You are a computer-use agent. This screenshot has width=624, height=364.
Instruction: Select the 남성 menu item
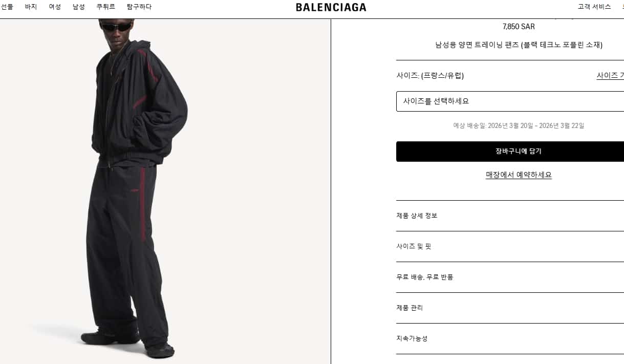point(79,7)
